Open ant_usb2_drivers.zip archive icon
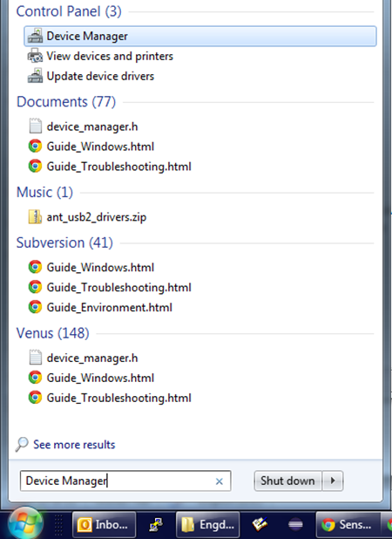This screenshot has width=392, height=539. point(35,217)
